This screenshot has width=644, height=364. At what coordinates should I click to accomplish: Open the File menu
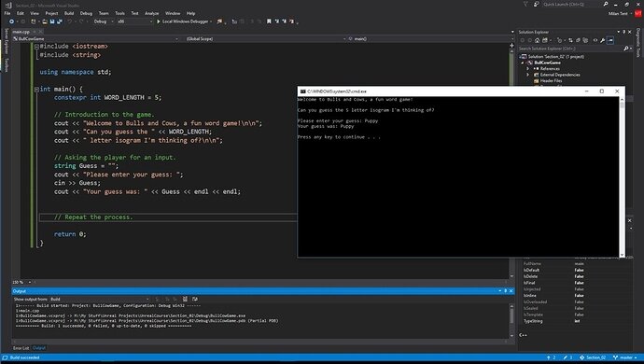(7, 13)
